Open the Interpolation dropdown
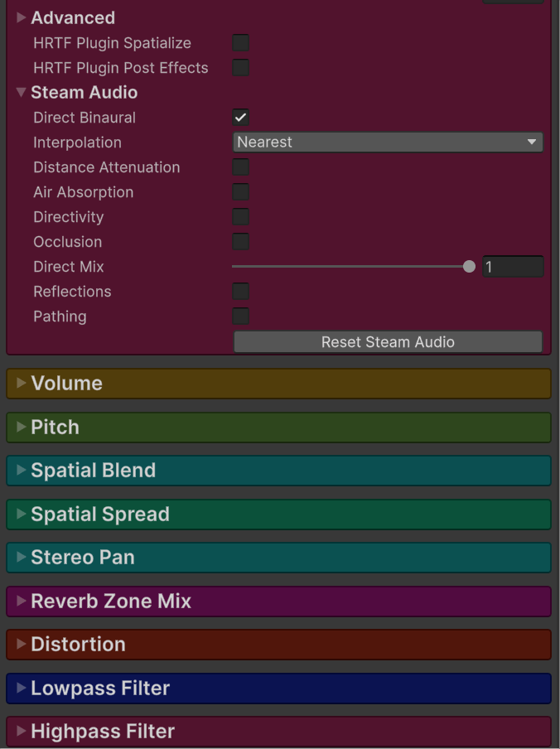Viewport: 560px width, 749px height. 388,143
